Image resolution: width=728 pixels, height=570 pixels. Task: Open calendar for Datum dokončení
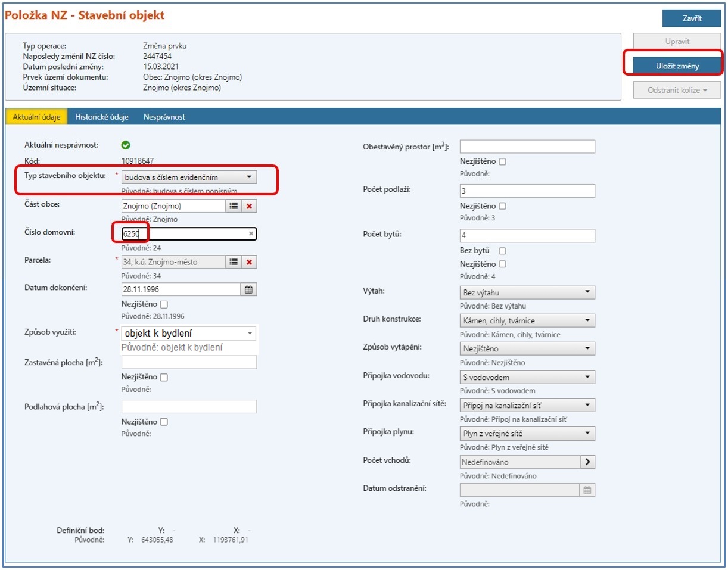click(249, 289)
